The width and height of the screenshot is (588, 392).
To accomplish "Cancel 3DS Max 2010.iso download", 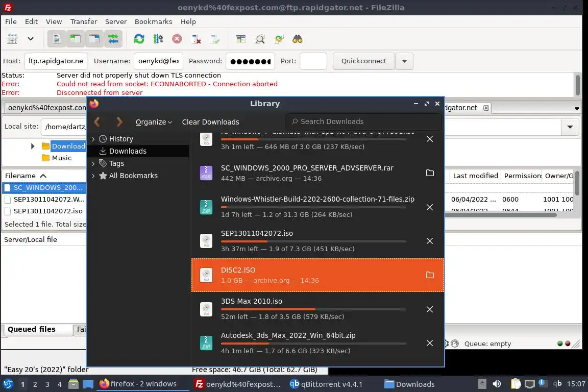I will pos(430,309).
